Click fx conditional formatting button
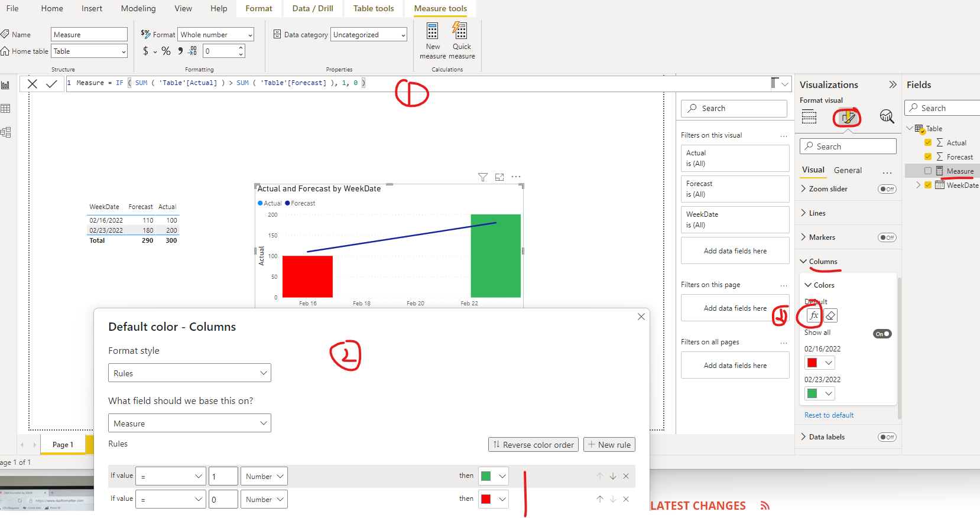The image size is (980, 518). click(814, 315)
